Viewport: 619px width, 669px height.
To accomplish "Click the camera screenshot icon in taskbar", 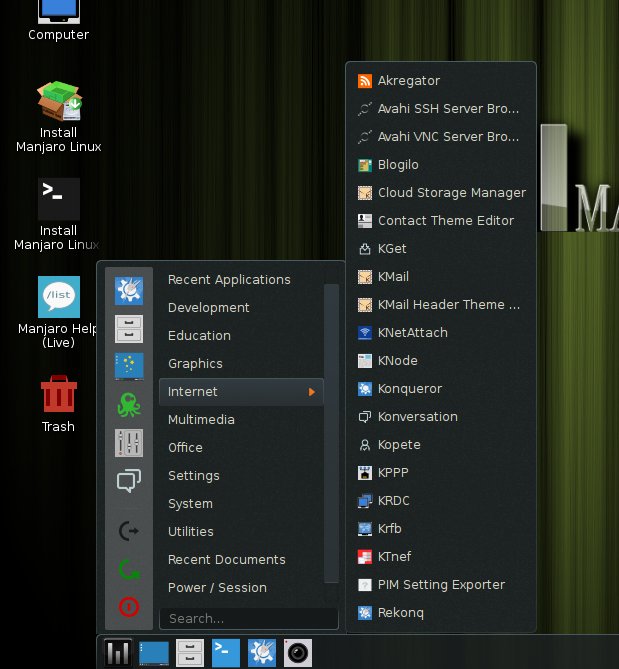I will [x=298, y=653].
